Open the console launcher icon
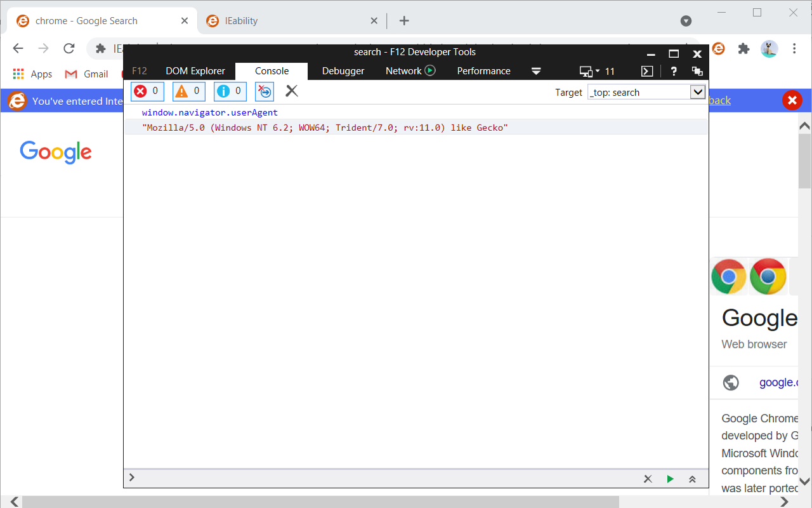This screenshot has width=812, height=508. [646, 71]
